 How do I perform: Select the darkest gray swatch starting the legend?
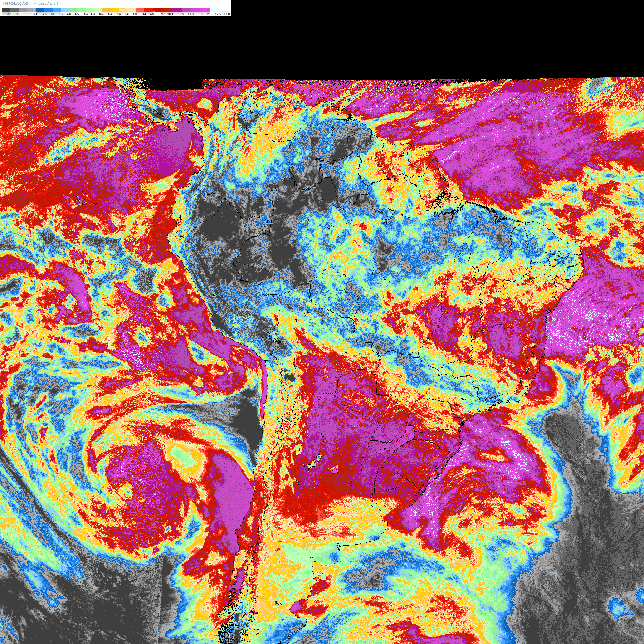pyautogui.click(x=6, y=10)
